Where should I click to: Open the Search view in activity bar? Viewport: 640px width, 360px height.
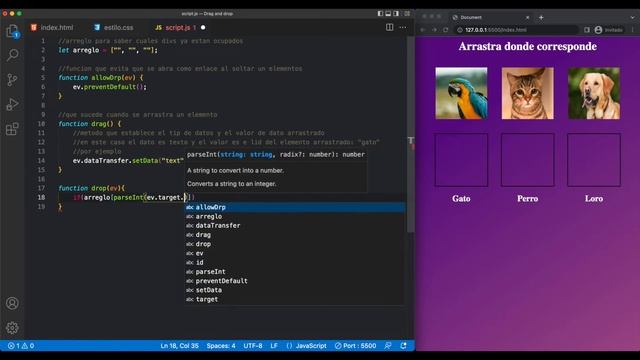[x=12, y=55]
